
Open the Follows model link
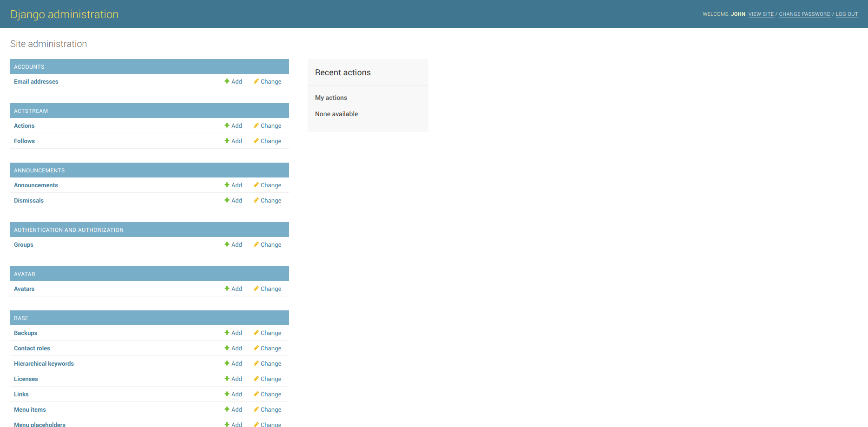[x=24, y=141]
